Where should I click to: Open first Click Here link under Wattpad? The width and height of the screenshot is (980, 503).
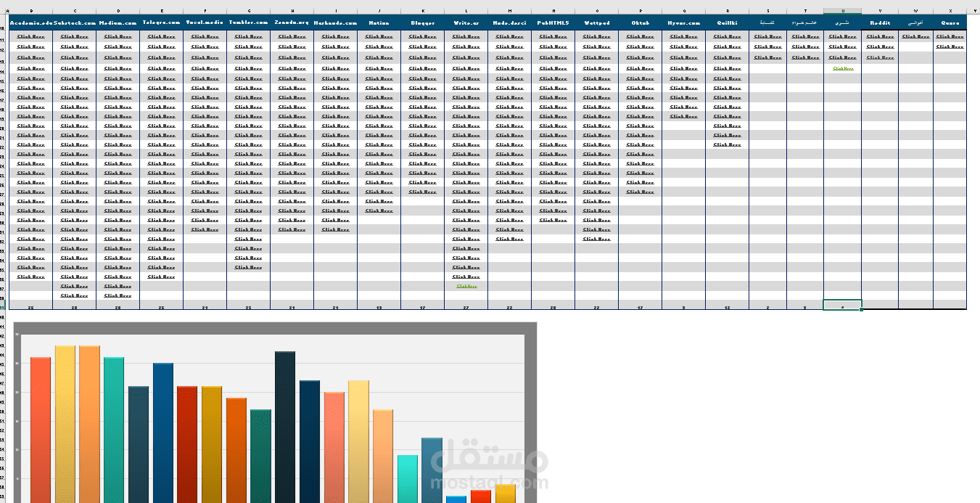tap(597, 36)
